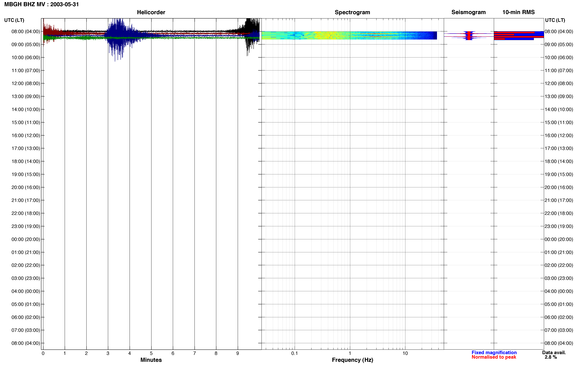
Task: Click right axis label '11:00 (07:00)'
Action: 559,71
